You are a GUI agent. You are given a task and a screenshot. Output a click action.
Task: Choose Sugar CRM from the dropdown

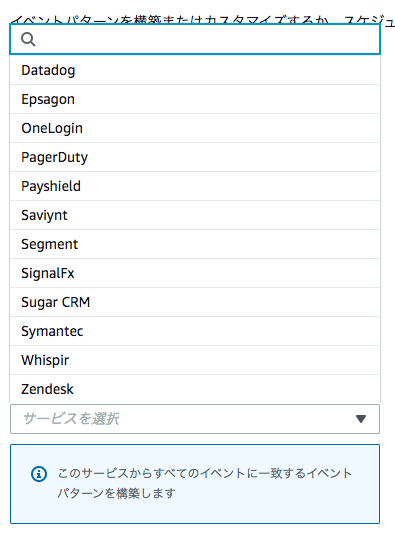click(195, 302)
